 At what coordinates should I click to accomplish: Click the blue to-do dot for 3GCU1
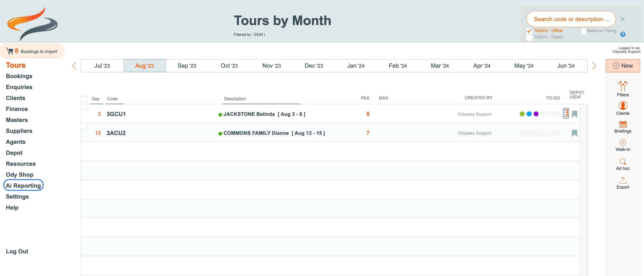tap(529, 114)
